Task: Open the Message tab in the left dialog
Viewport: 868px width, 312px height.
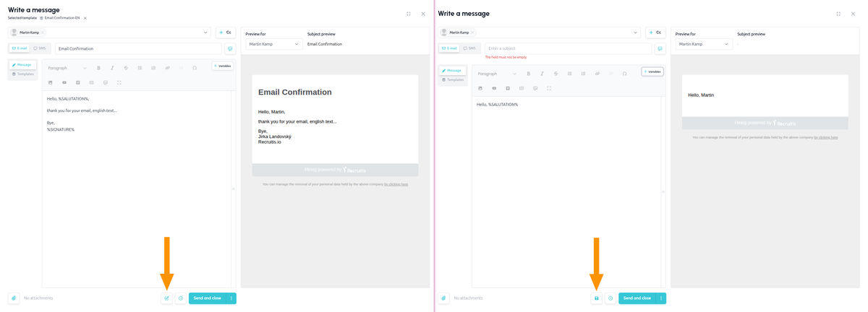Action: point(22,65)
